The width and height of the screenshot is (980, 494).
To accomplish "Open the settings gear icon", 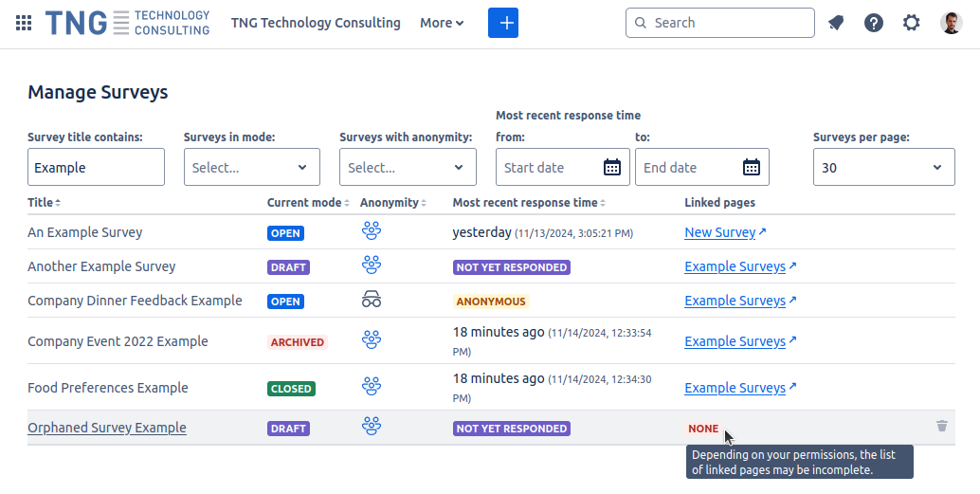I will [x=912, y=23].
